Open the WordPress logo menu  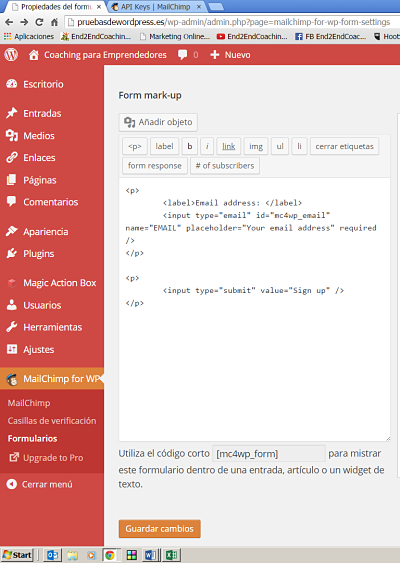(11, 55)
